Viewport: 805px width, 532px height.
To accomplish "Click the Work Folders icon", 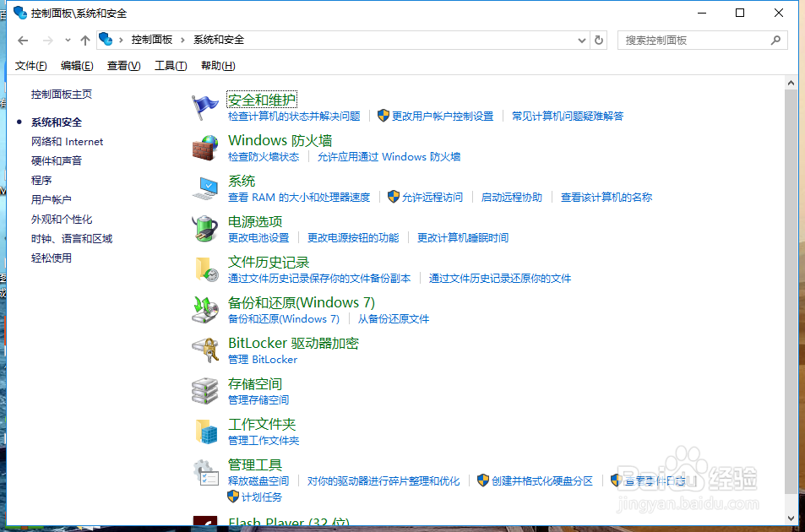I will click(206, 432).
